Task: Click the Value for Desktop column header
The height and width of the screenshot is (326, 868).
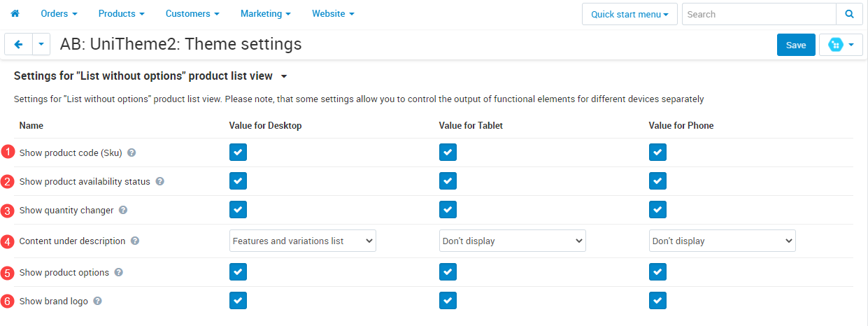Action: (x=265, y=126)
